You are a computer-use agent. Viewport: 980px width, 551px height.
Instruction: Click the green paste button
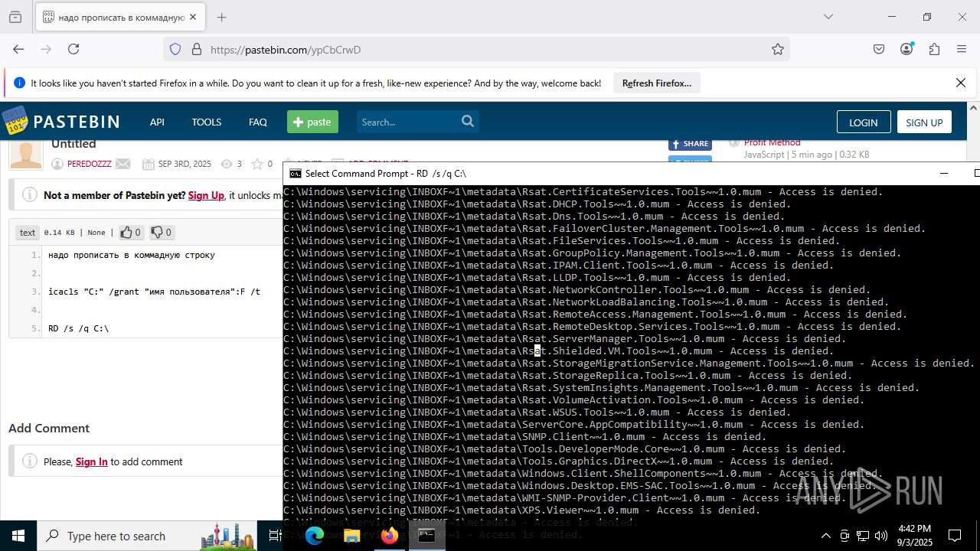click(x=312, y=122)
